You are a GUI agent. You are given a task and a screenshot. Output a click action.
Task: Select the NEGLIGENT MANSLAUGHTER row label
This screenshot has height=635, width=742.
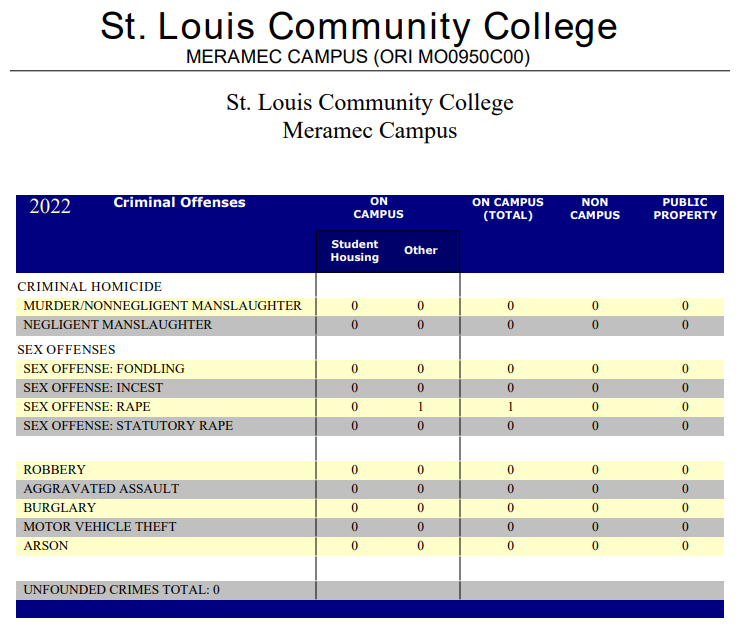point(117,325)
